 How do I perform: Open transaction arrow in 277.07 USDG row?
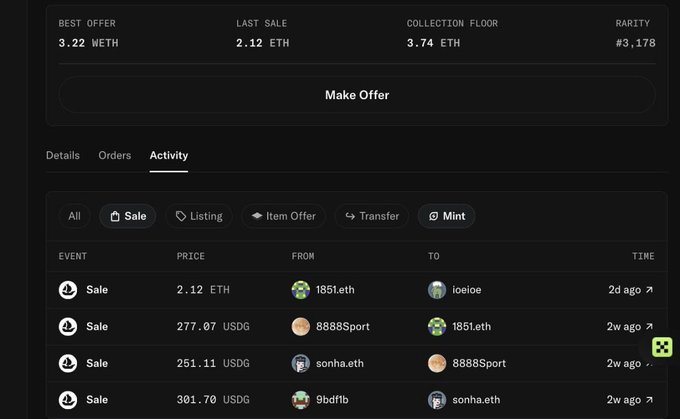(649, 326)
